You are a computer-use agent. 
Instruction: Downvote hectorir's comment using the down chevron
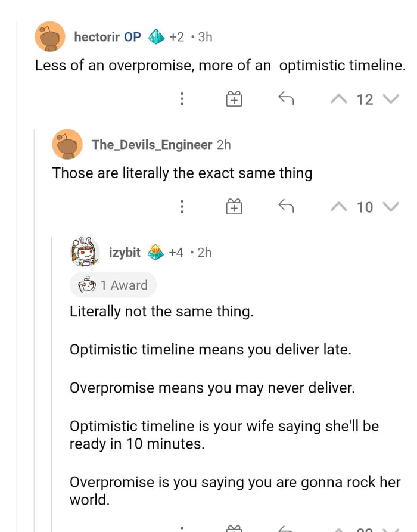pyautogui.click(x=391, y=99)
